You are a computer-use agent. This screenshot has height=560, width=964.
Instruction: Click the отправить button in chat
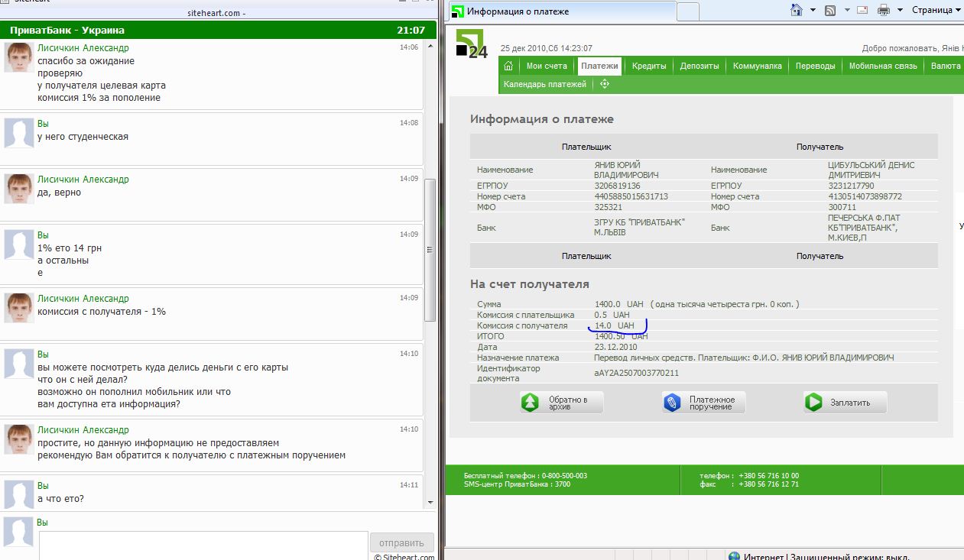pyautogui.click(x=401, y=543)
